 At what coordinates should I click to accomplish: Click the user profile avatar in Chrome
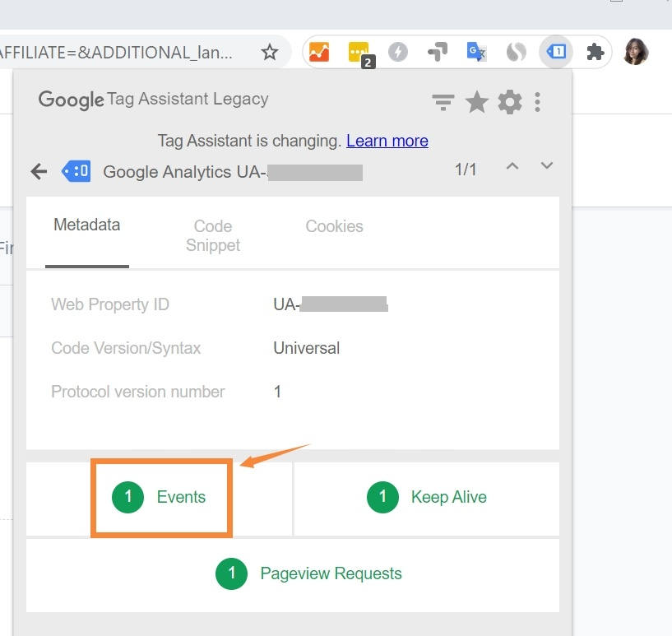pyautogui.click(x=636, y=52)
